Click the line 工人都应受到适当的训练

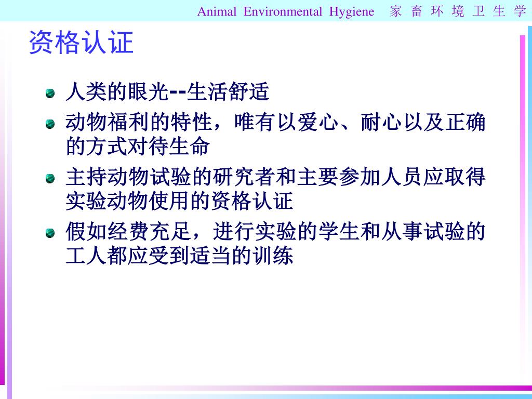click(x=179, y=256)
